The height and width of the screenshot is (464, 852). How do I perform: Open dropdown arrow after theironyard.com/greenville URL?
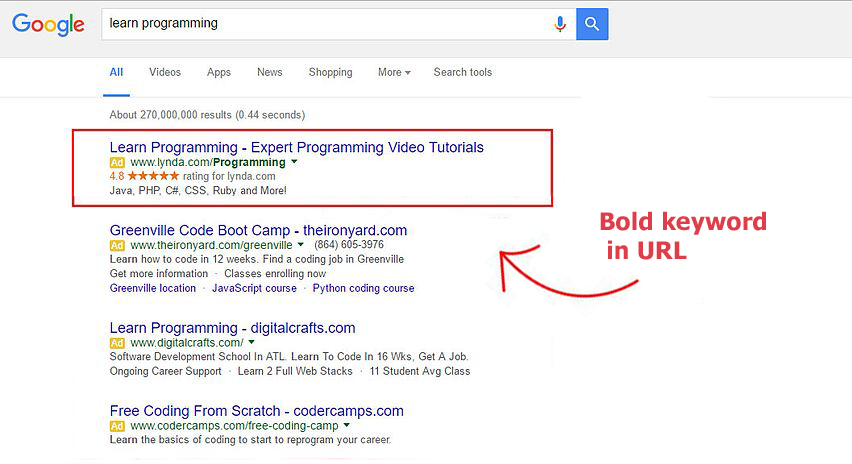tap(301, 245)
